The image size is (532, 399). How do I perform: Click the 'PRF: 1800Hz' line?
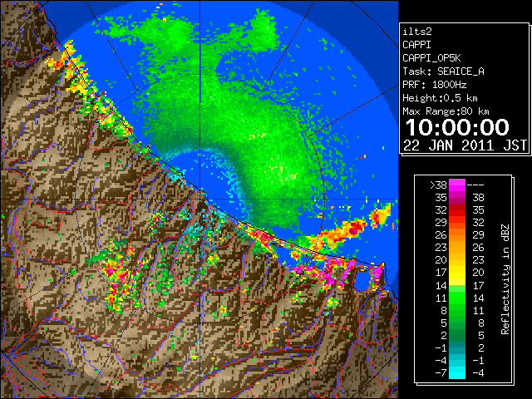[x=434, y=85]
